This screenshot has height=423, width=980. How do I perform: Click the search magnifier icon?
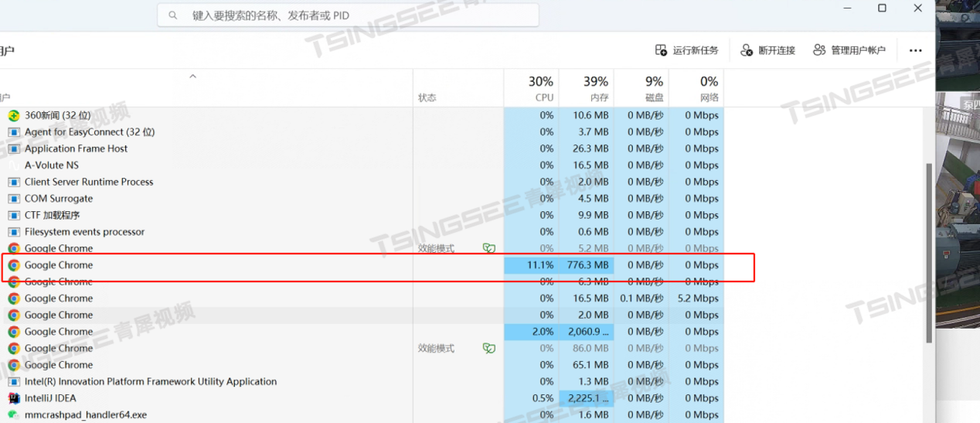pos(172,15)
